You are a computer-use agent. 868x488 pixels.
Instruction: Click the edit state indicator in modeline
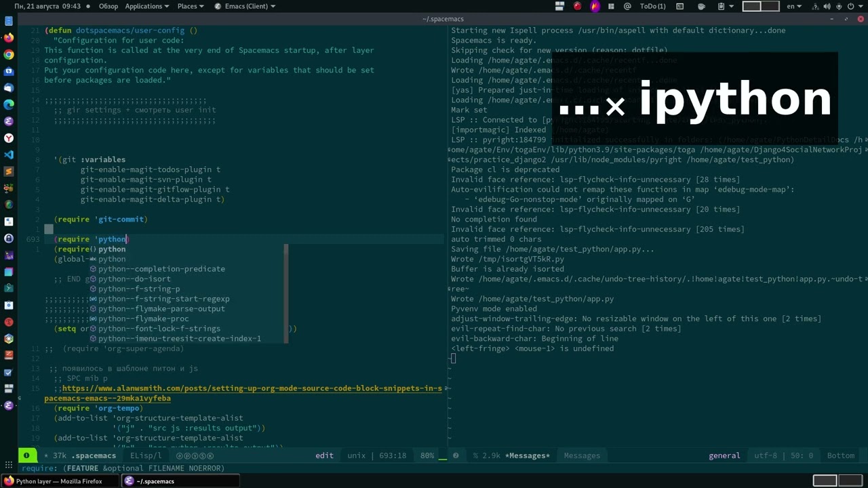point(324,455)
